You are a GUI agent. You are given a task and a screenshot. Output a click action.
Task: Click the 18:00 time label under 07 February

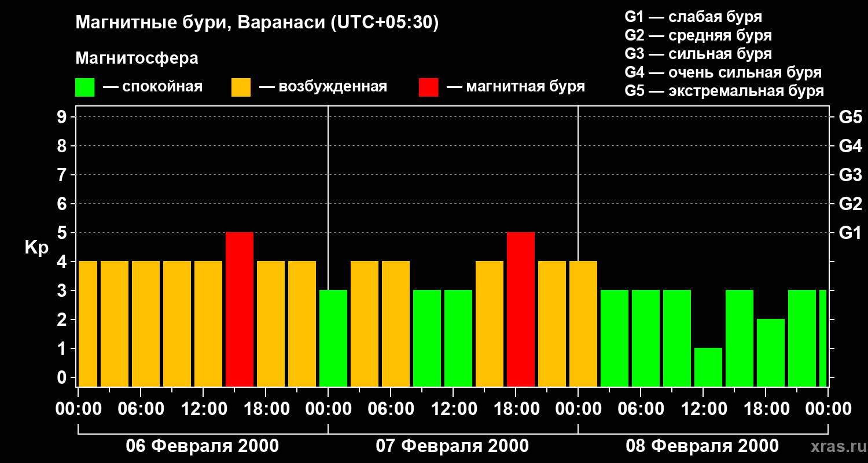(516, 409)
